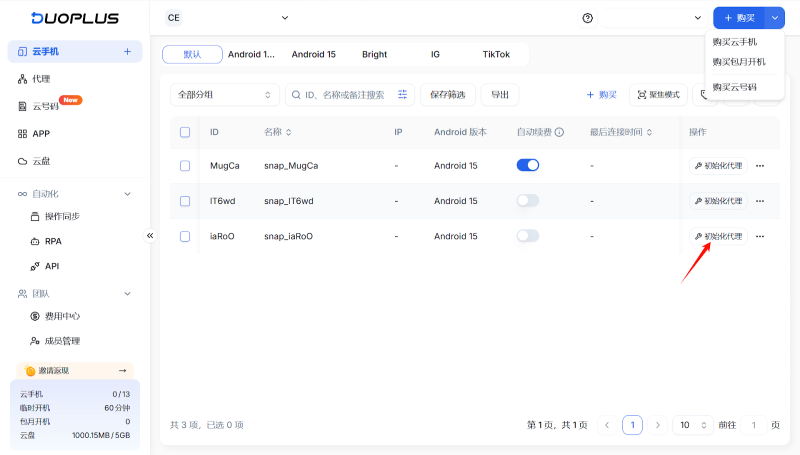
Task: Collapse the sidebar with the double-chevron icon
Action: [150, 236]
